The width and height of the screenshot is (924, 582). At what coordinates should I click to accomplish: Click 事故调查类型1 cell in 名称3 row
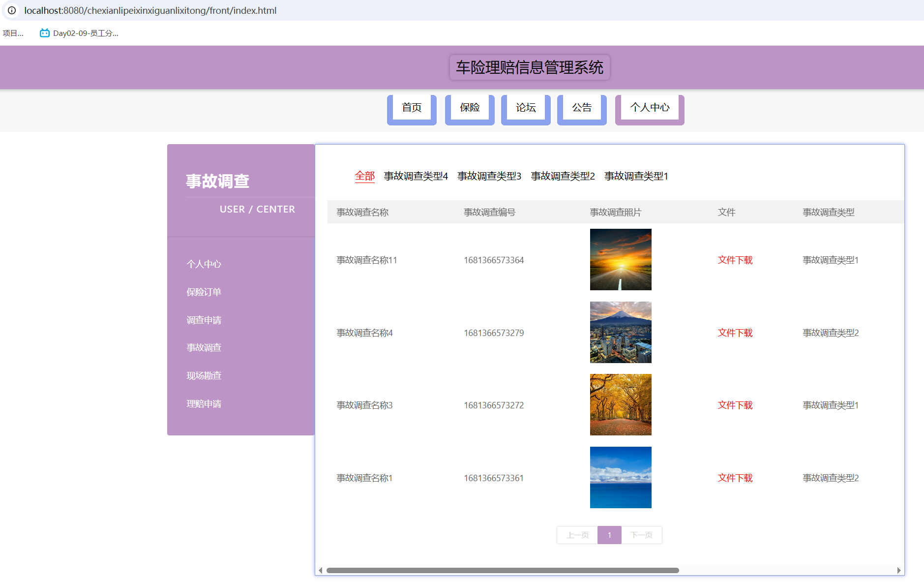pos(831,405)
